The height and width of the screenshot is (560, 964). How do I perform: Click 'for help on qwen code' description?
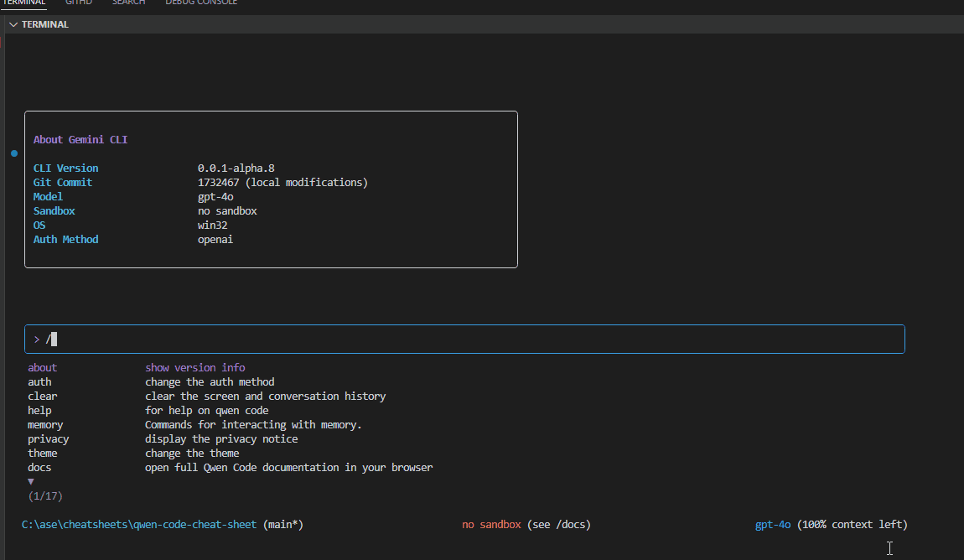coord(206,411)
